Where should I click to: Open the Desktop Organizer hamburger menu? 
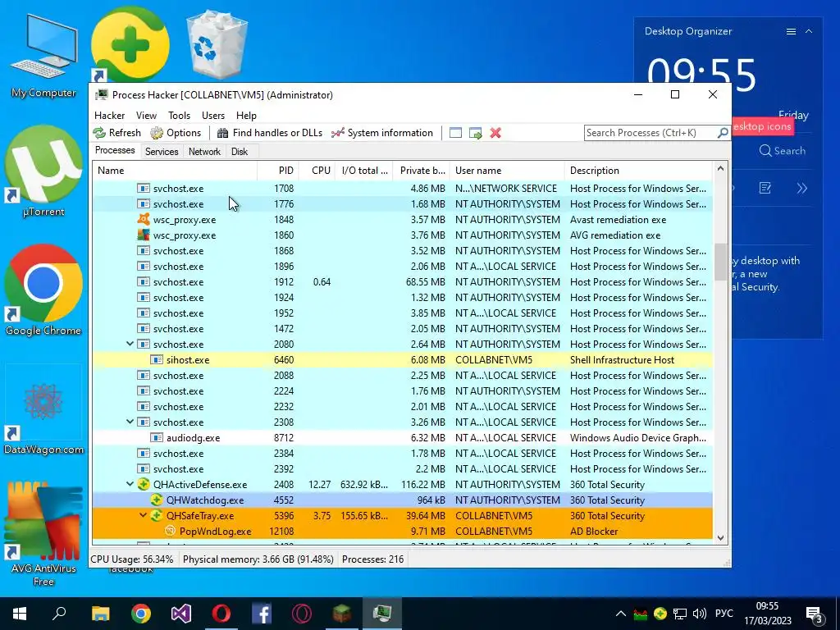coord(791,32)
